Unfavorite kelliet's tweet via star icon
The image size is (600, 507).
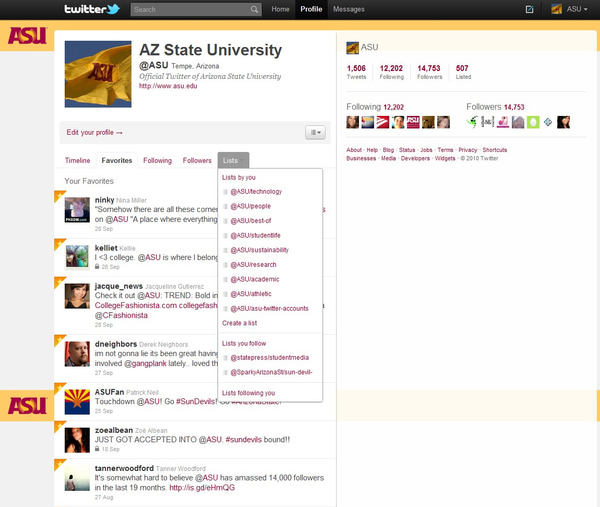(59, 243)
